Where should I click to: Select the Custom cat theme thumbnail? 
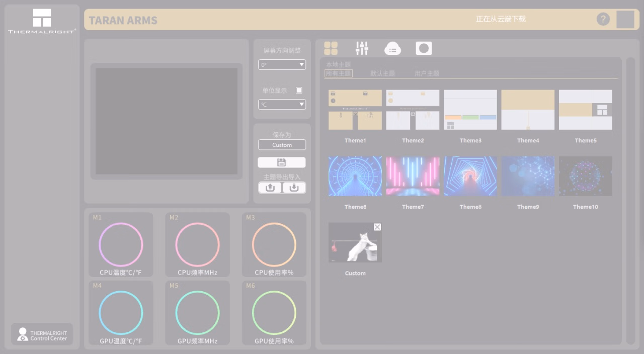tap(355, 242)
